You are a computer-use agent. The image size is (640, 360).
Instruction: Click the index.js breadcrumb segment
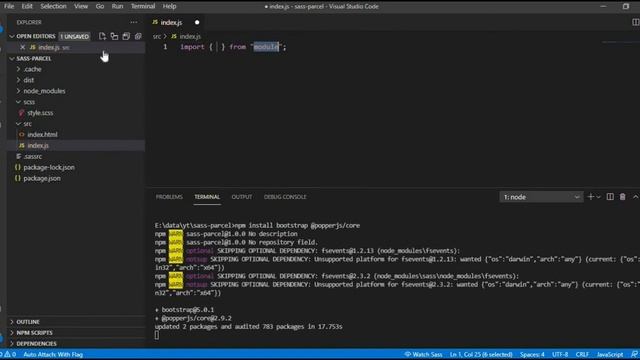coord(190,36)
